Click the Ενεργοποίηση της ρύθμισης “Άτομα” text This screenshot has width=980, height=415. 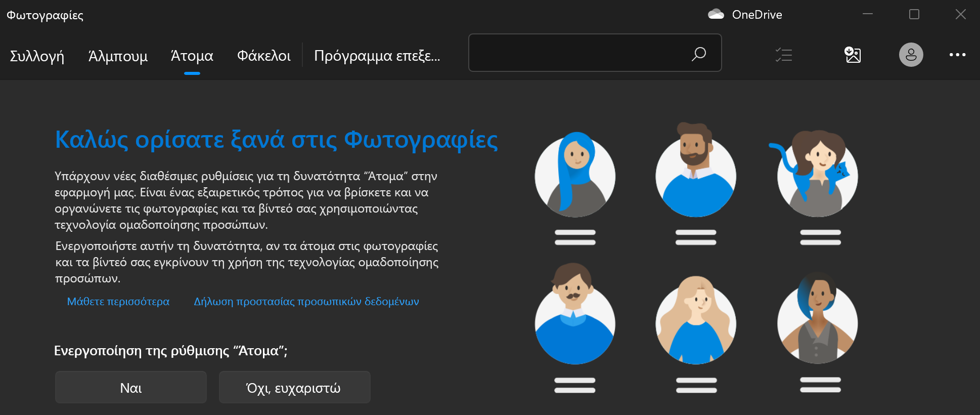(171, 351)
